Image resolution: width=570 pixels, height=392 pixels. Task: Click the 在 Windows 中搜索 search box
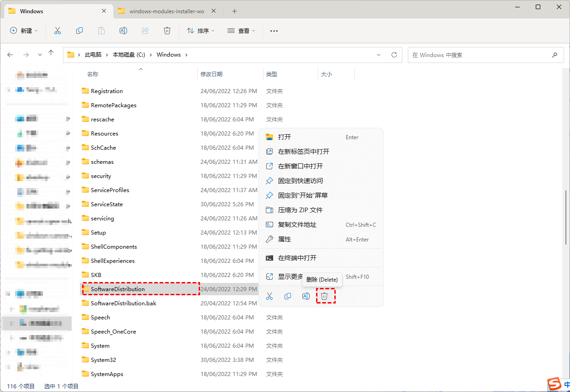(480, 55)
